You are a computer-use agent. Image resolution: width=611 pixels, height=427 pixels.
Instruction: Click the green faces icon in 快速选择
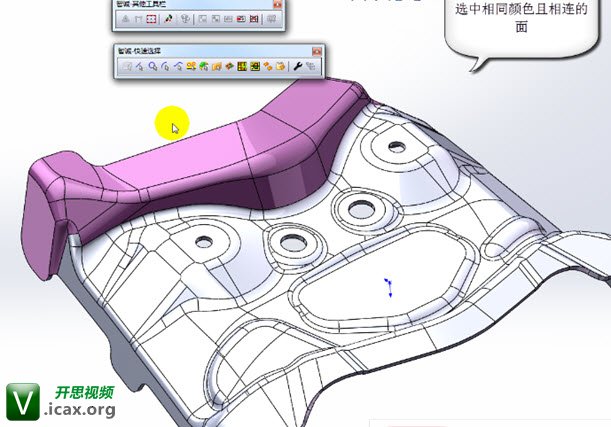coord(203,66)
